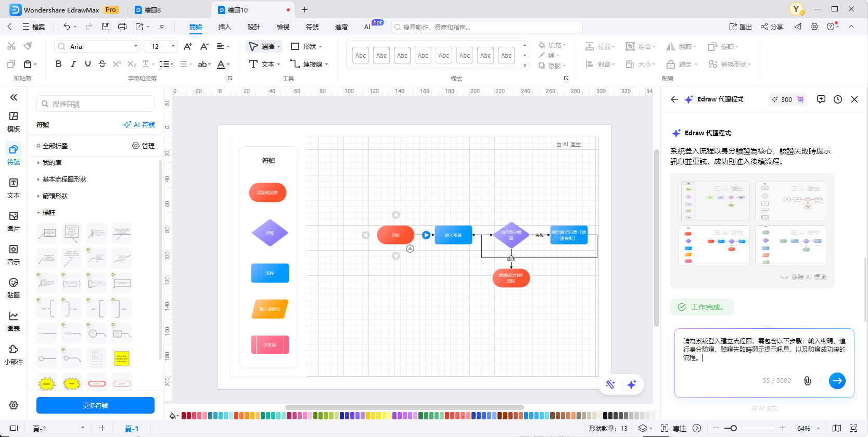Collapse the 標註 symbol category
The width and height of the screenshot is (868, 437).
click(49, 213)
